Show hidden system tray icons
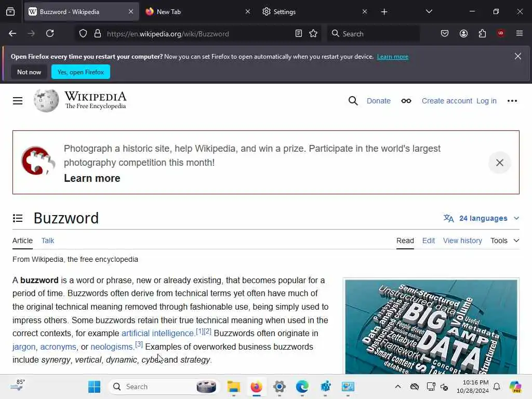 tap(397, 387)
